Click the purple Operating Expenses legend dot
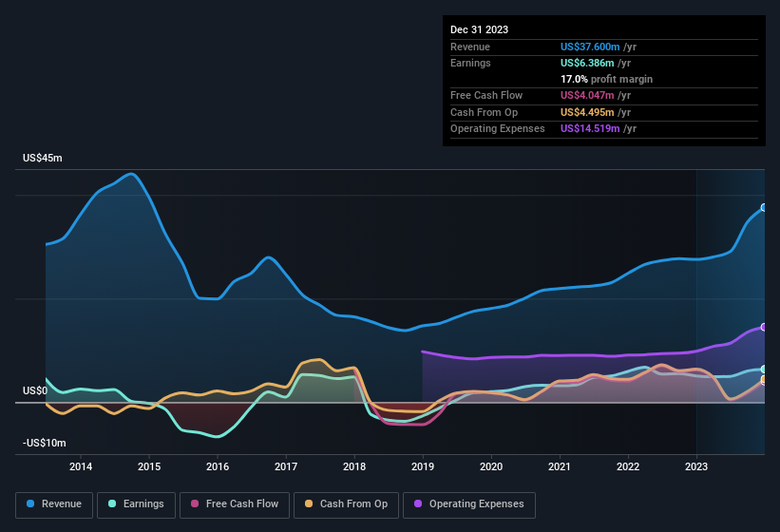Viewport: 780px width, 532px height. pyautogui.click(x=418, y=504)
